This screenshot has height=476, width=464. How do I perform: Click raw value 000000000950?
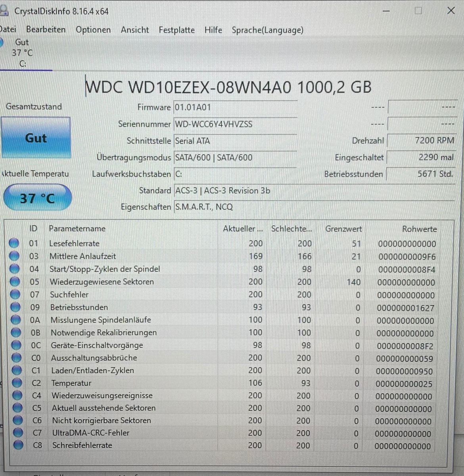pyautogui.click(x=404, y=372)
